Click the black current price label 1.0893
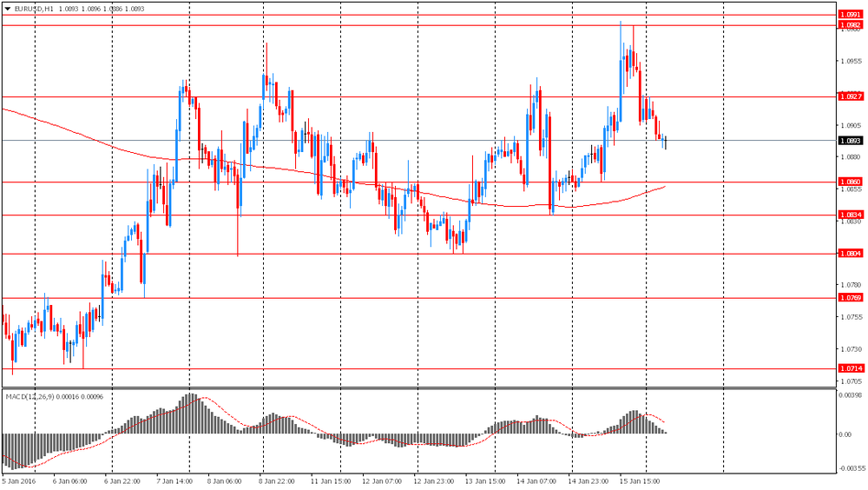This screenshot has width=868, height=490. coord(851,141)
